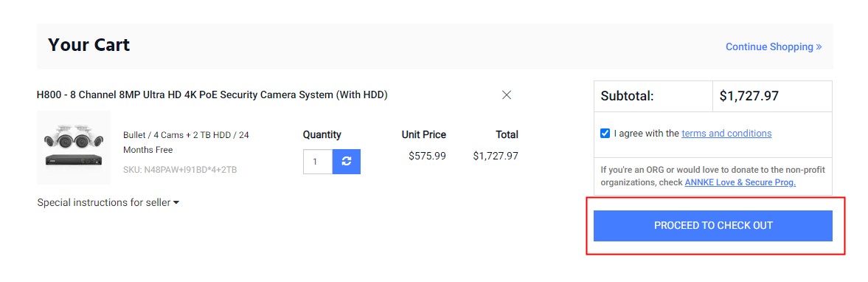Click the Your Cart heading

click(88, 45)
